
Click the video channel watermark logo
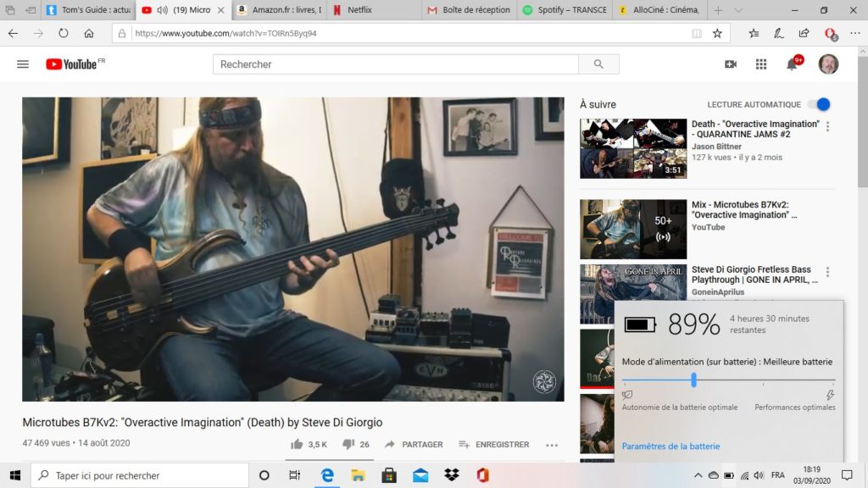click(543, 381)
